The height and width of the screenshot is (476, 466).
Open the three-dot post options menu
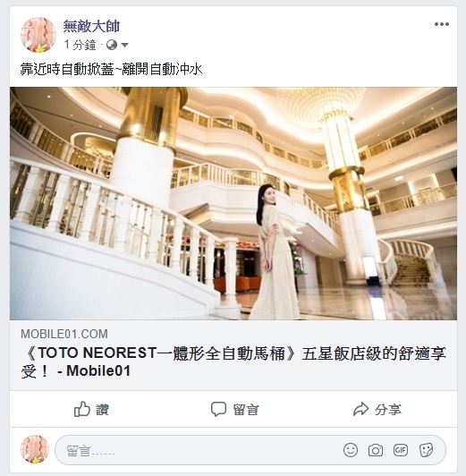(442, 24)
